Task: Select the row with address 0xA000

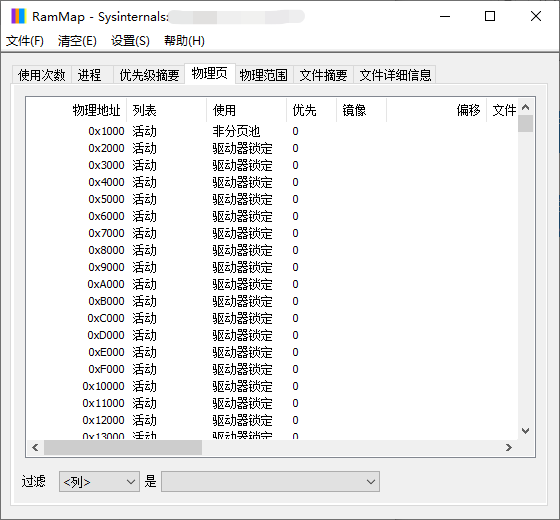Action: click(271, 284)
